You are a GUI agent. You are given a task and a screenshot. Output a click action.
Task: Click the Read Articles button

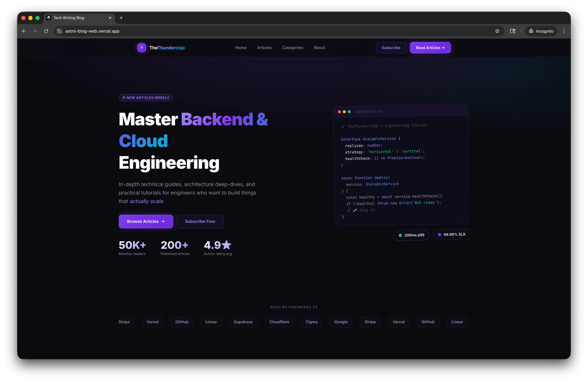430,47
